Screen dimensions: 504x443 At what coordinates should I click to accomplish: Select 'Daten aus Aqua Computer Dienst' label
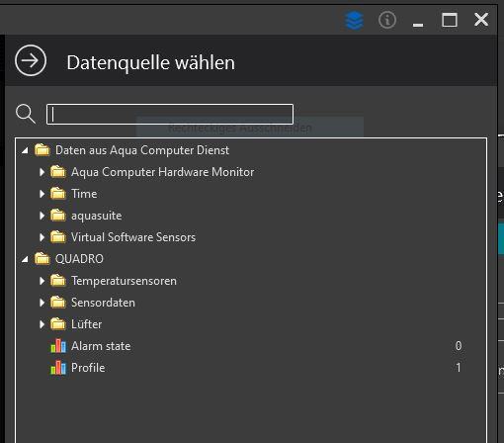[x=142, y=150]
